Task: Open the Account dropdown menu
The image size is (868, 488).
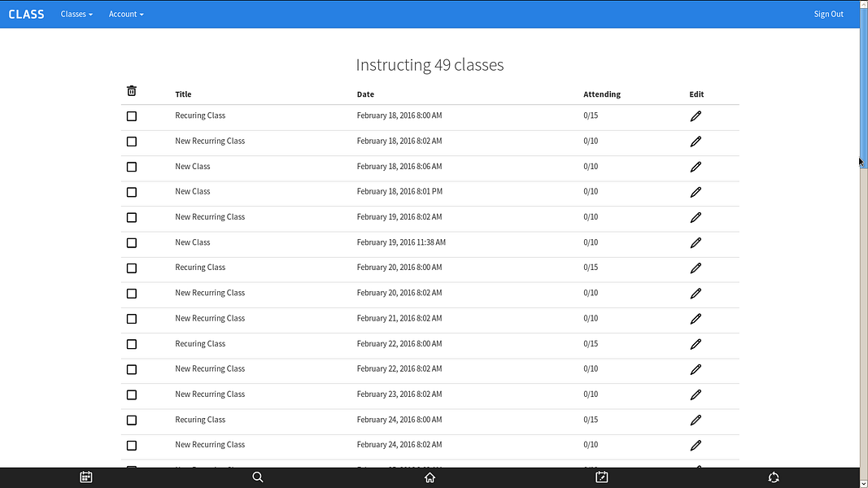Action: pos(126,14)
